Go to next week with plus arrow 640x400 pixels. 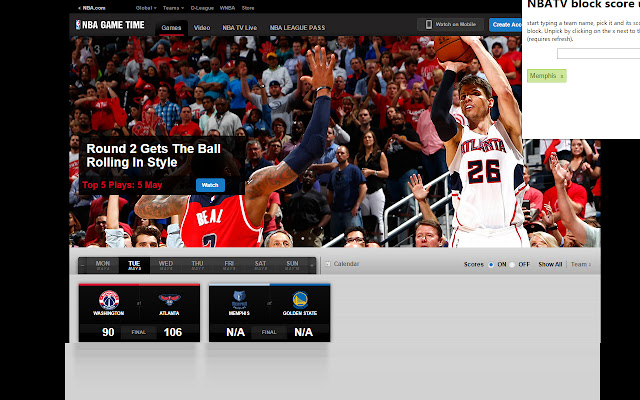pos(312,265)
